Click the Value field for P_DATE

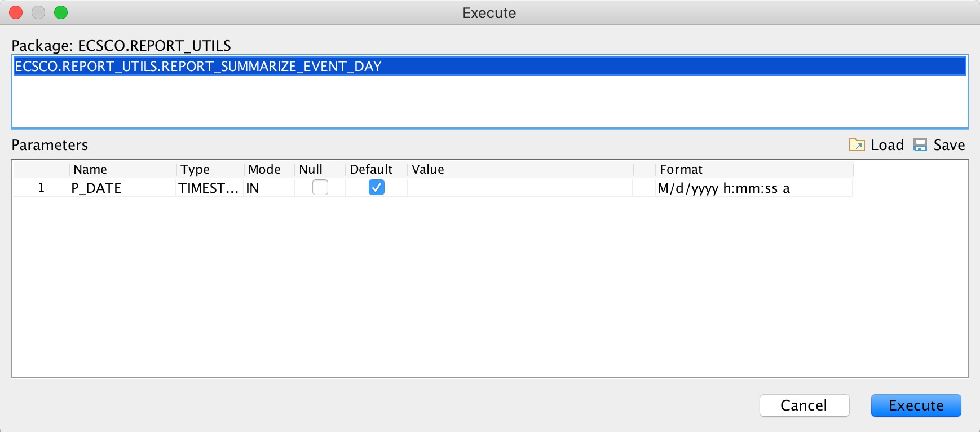pyautogui.click(x=519, y=188)
